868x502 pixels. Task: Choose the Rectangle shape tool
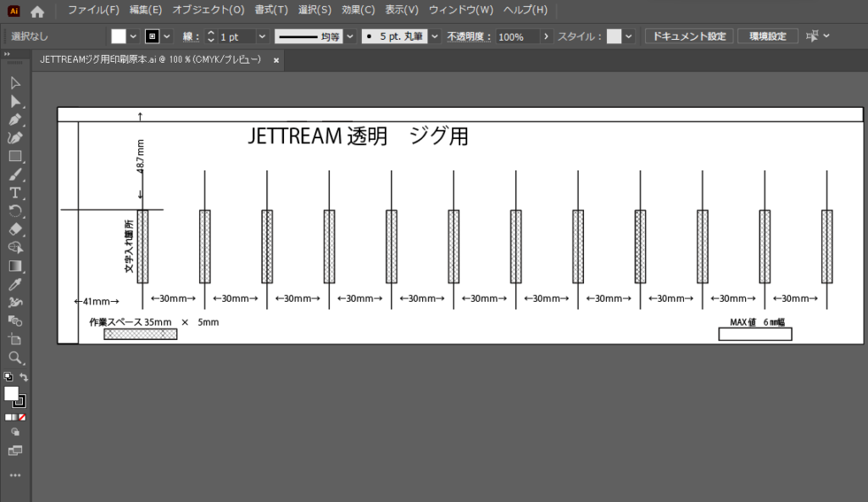point(15,156)
